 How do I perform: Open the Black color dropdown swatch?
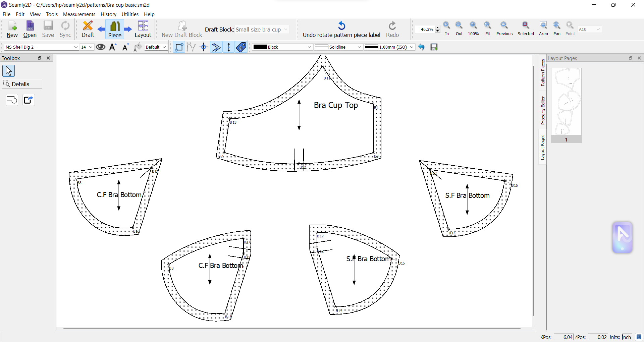[282, 47]
